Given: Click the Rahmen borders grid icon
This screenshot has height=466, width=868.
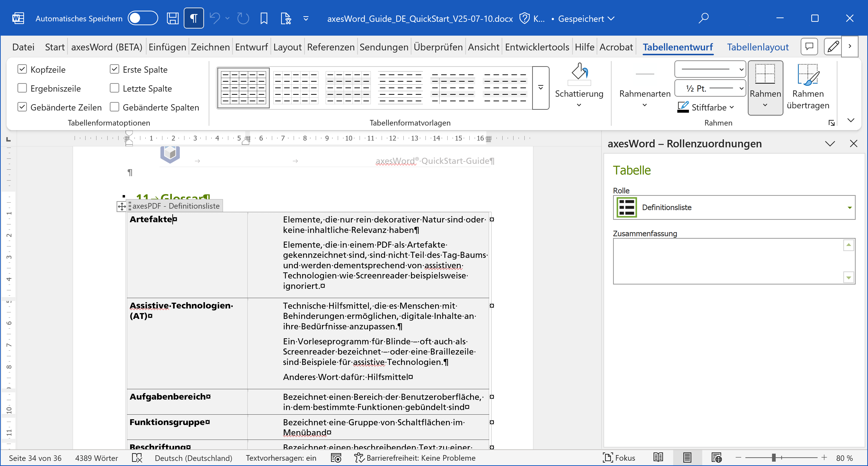Looking at the screenshot, I should coord(765,74).
